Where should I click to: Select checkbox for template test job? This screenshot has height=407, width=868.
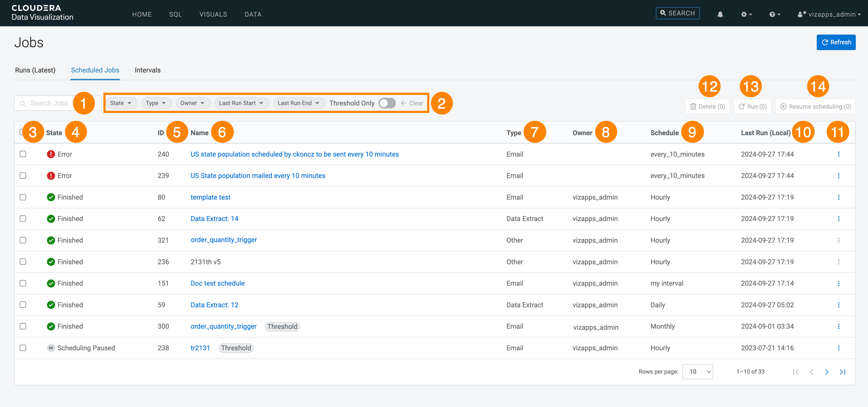(x=23, y=197)
